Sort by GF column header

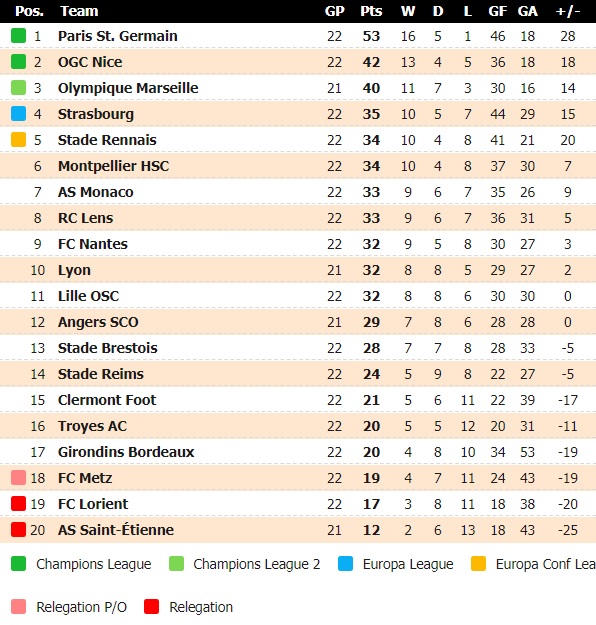click(498, 11)
